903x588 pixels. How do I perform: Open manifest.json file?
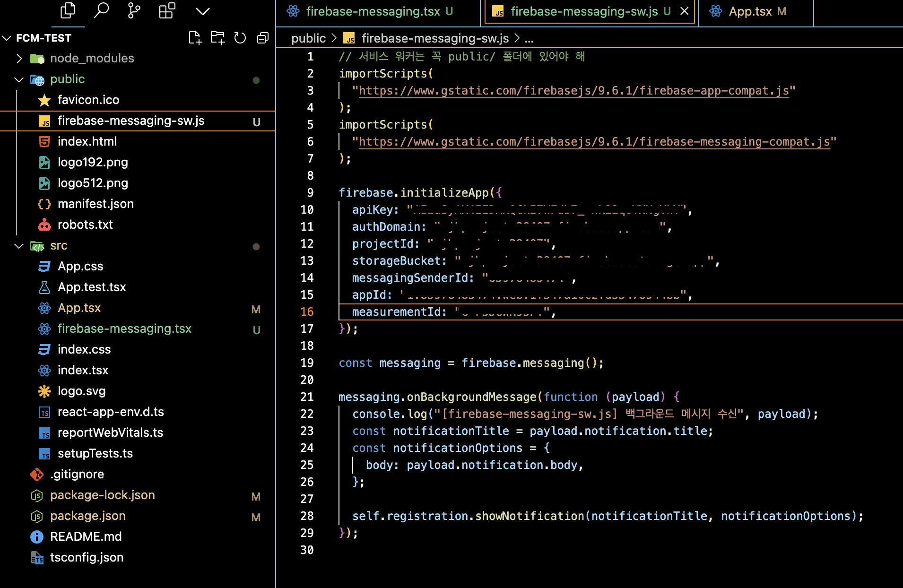[96, 204]
